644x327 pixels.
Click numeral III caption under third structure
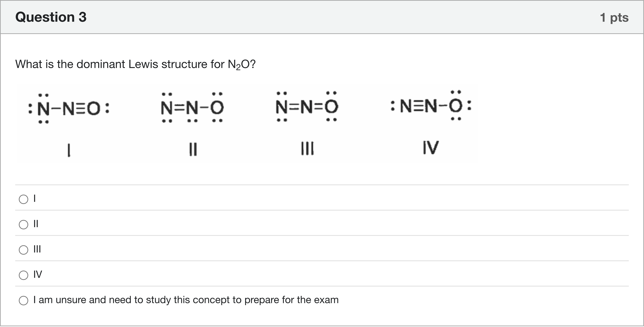[x=307, y=148]
